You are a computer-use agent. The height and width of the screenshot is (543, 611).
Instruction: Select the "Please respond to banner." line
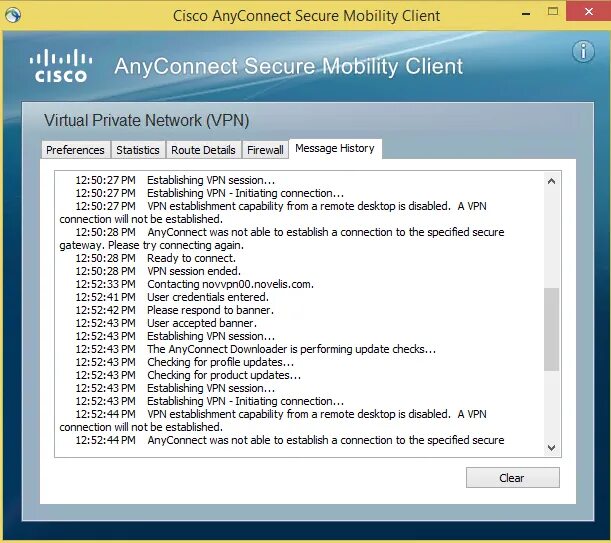pyautogui.click(x=209, y=310)
